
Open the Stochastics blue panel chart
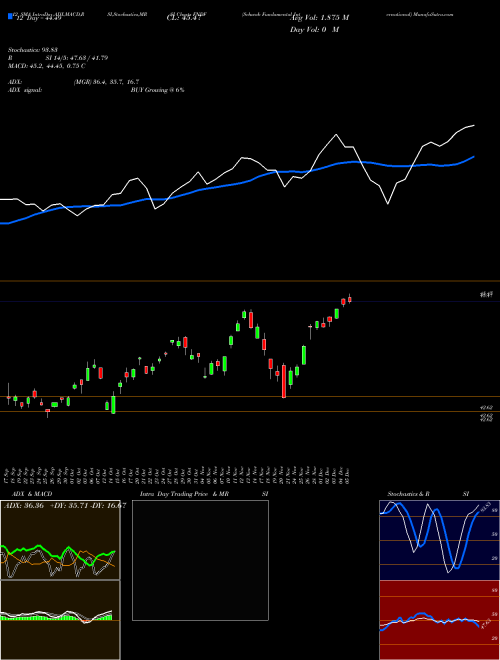tap(439, 540)
